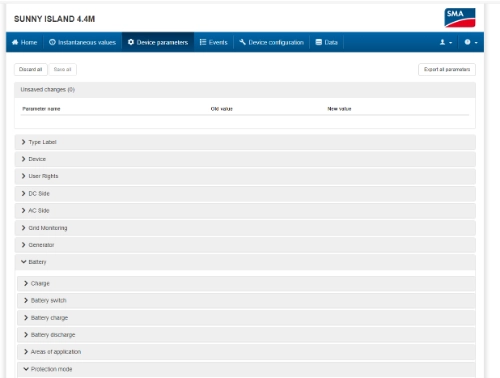Open the user account menu icon
500x378 pixels.
coord(445,42)
